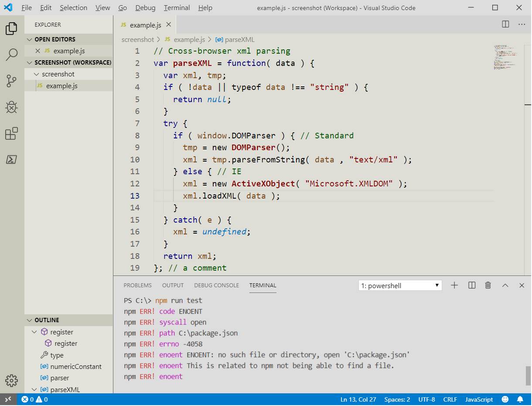Open the Go menu

[123, 8]
